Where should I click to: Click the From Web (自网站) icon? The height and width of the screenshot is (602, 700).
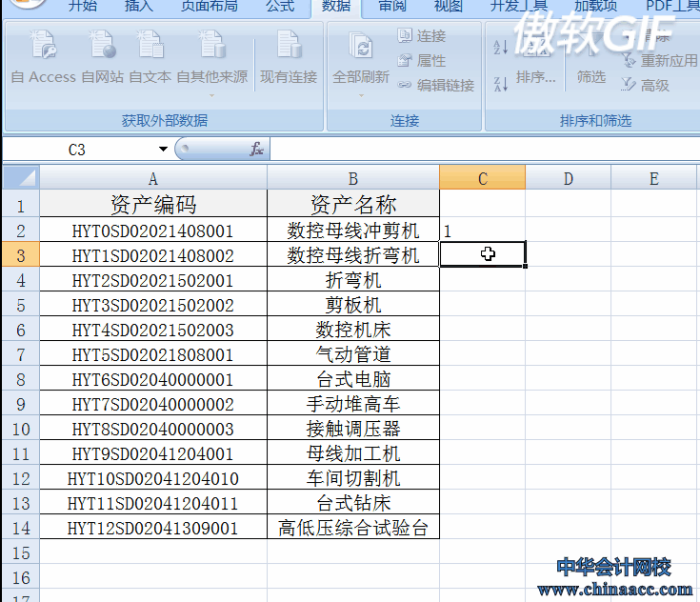(x=103, y=44)
